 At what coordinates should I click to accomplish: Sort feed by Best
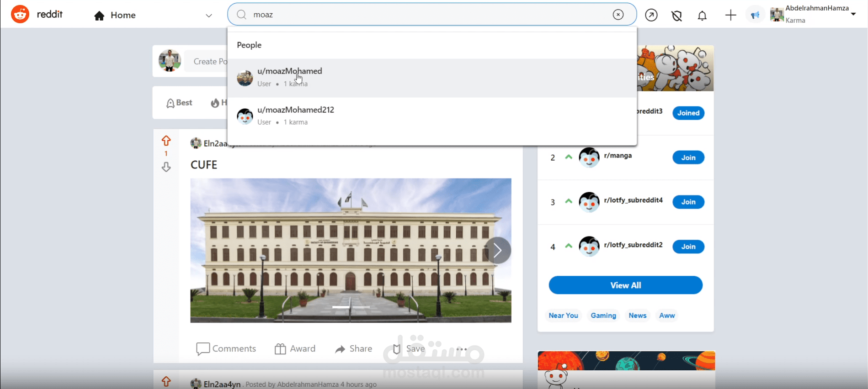coord(179,103)
